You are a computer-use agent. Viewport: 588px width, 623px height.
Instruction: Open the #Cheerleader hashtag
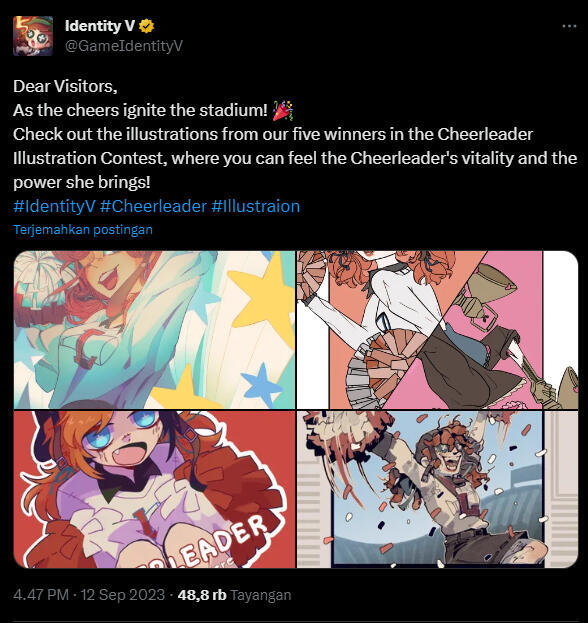pyautogui.click(x=153, y=206)
